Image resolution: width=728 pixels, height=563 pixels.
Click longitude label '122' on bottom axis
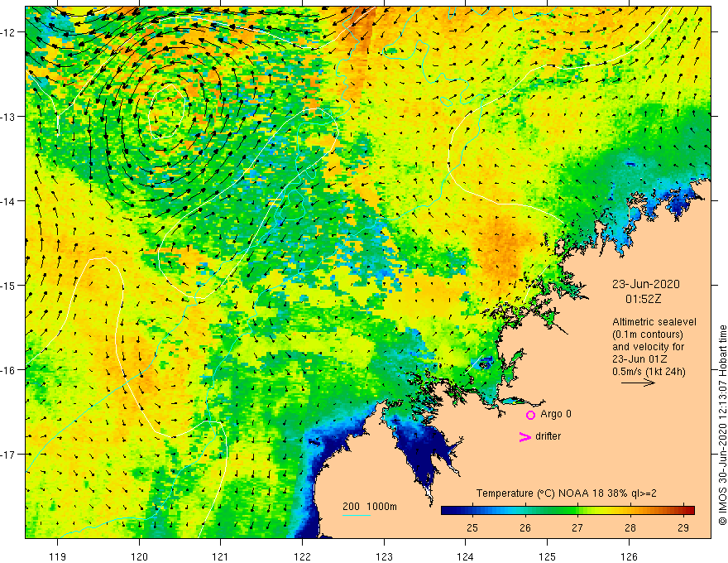point(302,556)
